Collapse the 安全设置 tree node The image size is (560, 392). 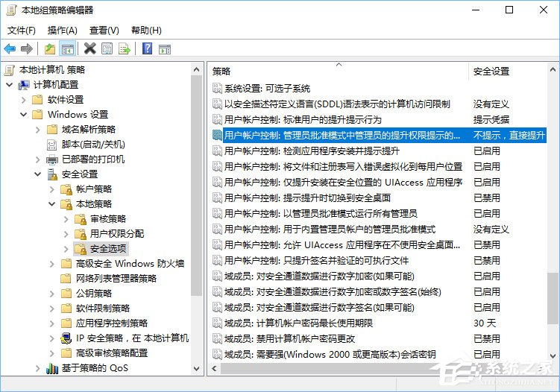38,174
